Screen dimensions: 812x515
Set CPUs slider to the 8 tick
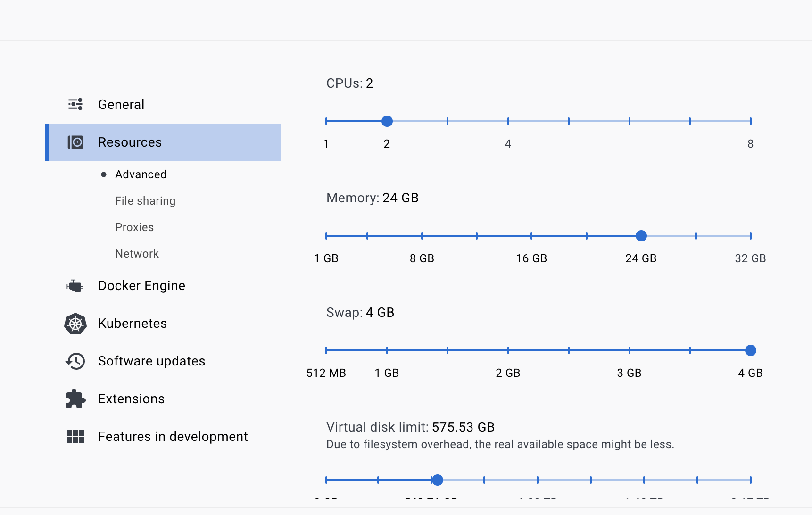(x=751, y=121)
